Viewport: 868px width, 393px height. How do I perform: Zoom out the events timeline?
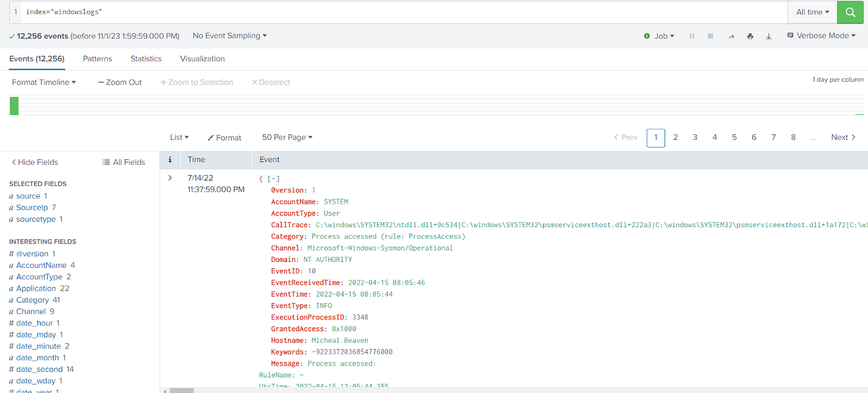click(x=119, y=82)
